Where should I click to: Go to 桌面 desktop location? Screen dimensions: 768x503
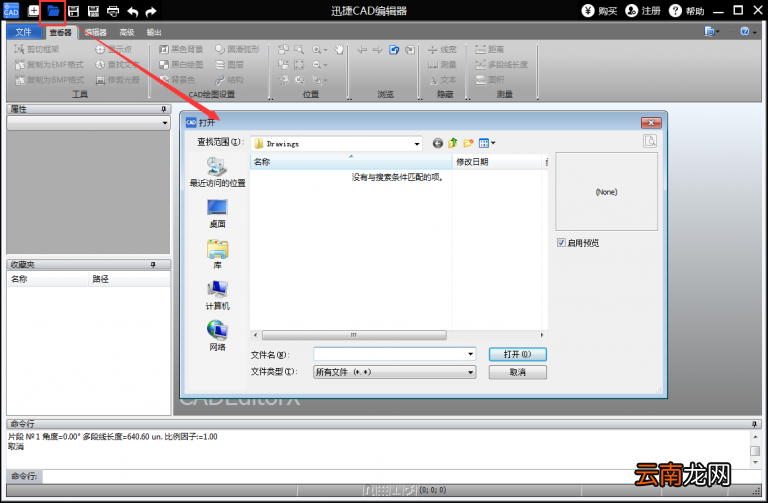point(217,214)
